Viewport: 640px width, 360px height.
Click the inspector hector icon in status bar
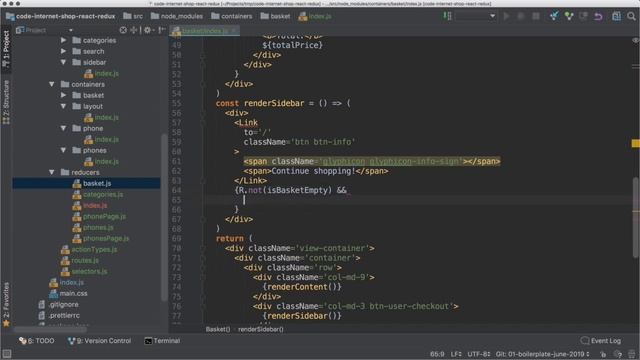coord(618,354)
